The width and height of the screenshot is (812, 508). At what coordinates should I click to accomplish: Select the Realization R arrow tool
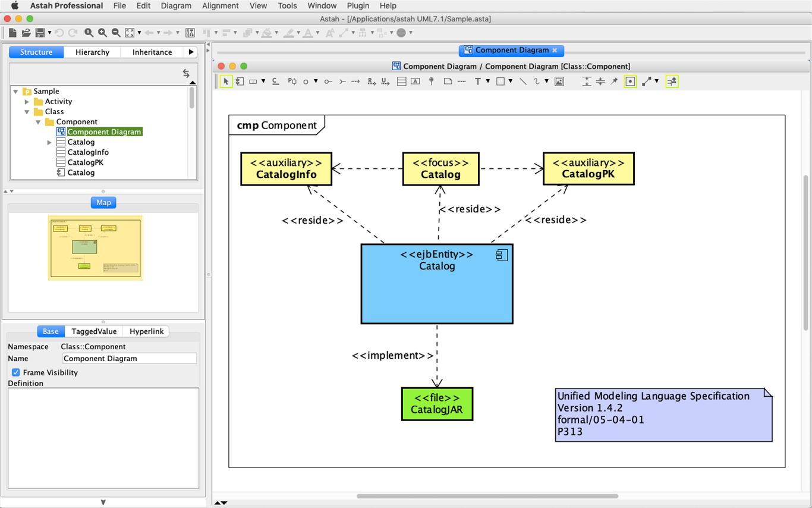(x=372, y=81)
